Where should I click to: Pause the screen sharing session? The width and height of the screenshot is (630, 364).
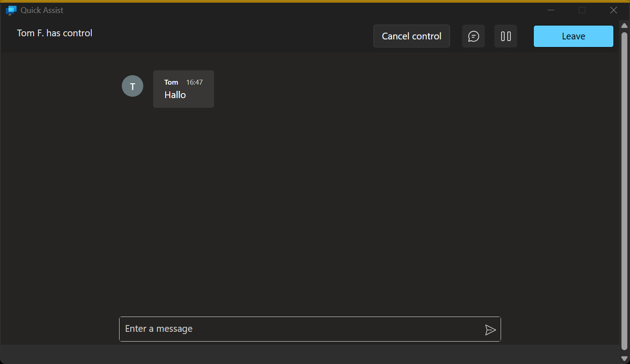pyautogui.click(x=506, y=36)
